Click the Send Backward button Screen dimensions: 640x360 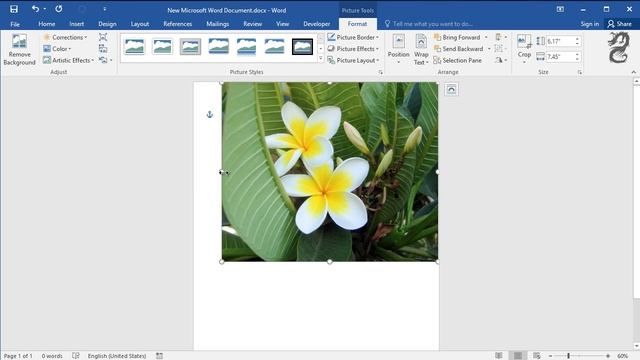458,49
